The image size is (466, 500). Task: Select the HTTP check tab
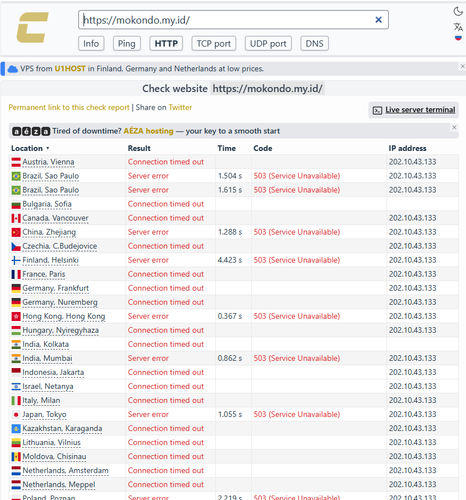pos(166,44)
